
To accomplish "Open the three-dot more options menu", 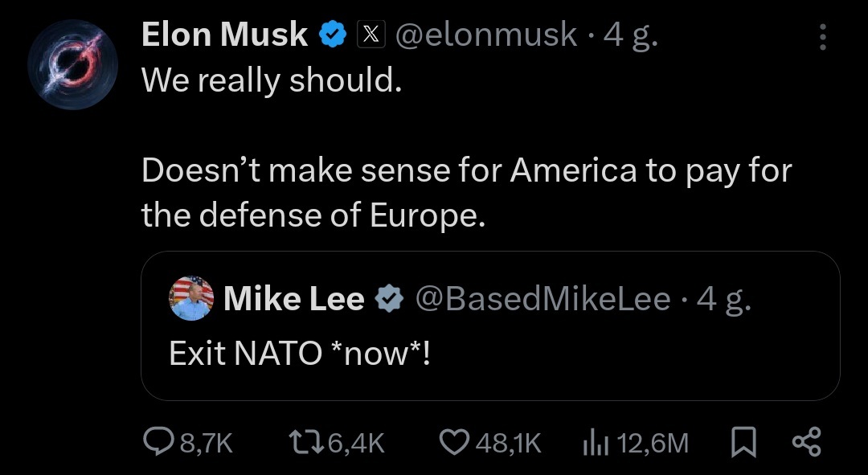I will click(821, 36).
